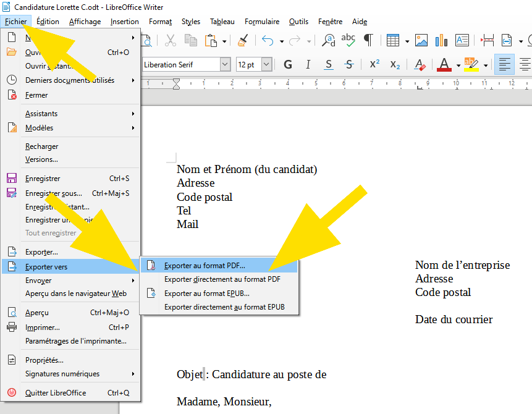Screen dimensions: 532x414
Task: Open the Styles menu
Action: tap(191, 22)
